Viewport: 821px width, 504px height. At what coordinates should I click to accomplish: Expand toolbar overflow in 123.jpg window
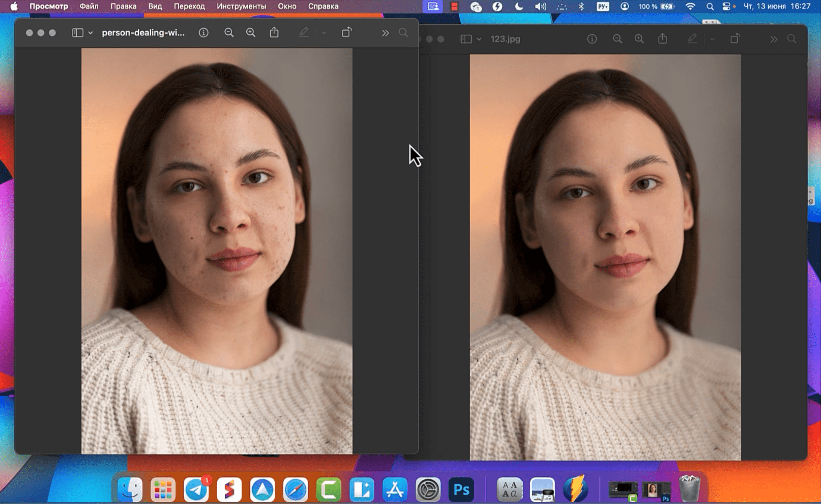773,39
